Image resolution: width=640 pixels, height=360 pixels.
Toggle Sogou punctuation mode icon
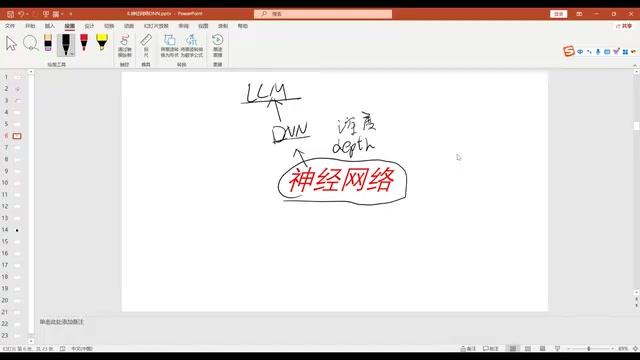click(x=589, y=51)
